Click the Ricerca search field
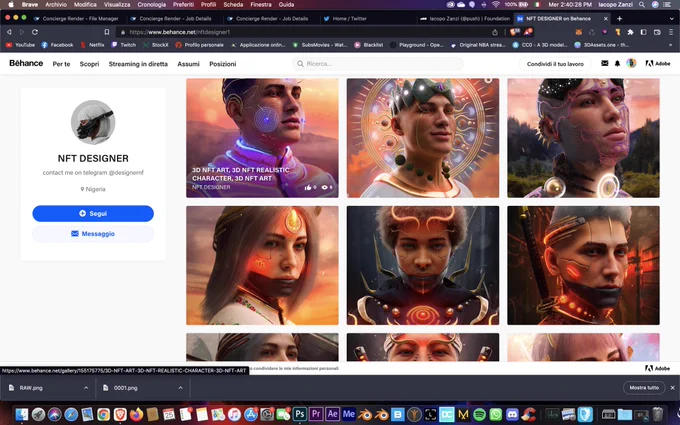This screenshot has width=680, height=425. (x=377, y=64)
